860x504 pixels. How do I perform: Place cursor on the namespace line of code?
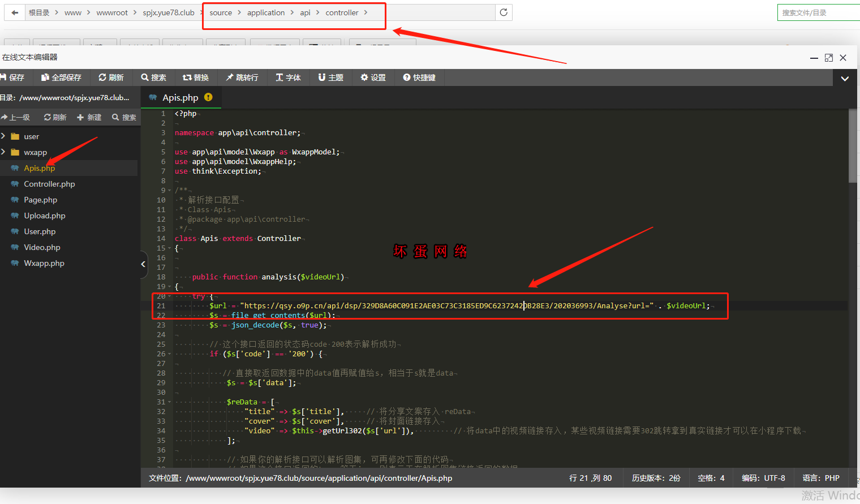click(x=238, y=132)
